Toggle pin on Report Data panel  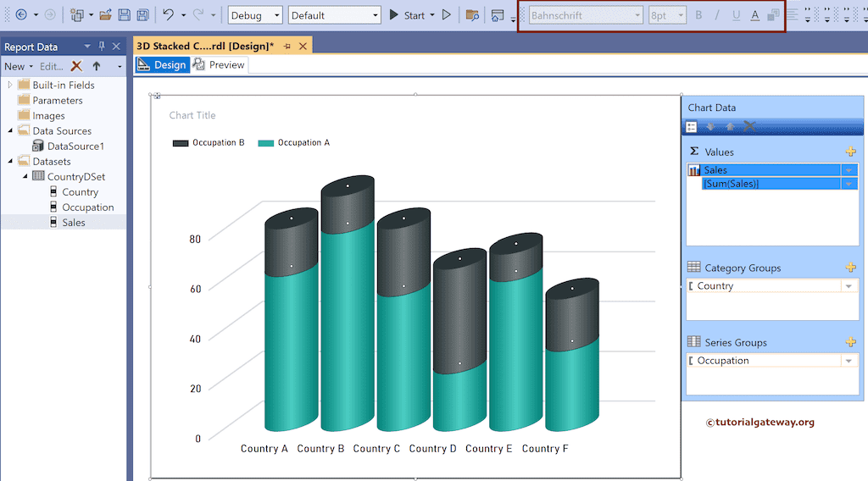pyautogui.click(x=102, y=47)
